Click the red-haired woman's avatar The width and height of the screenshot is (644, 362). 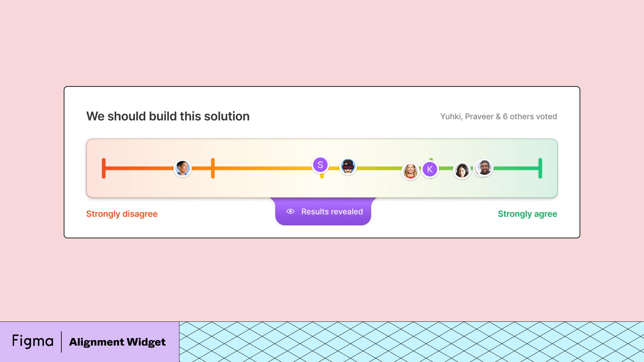click(410, 171)
